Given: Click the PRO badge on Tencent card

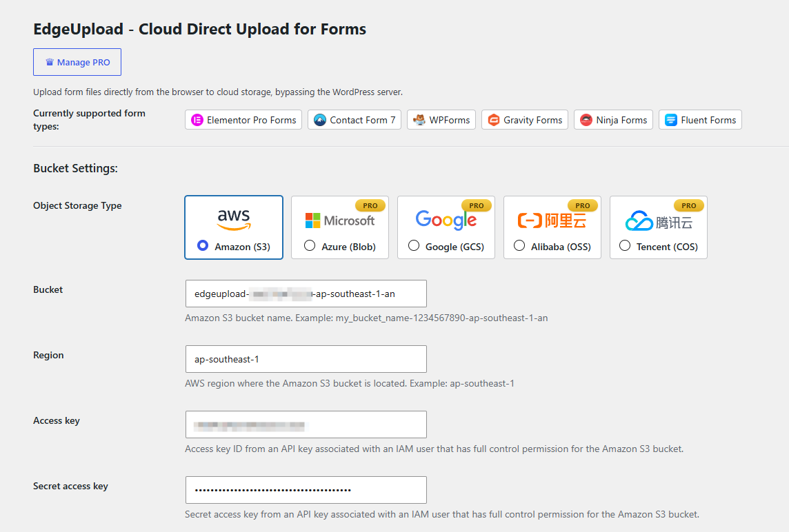Looking at the screenshot, I should tap(689, 205).
